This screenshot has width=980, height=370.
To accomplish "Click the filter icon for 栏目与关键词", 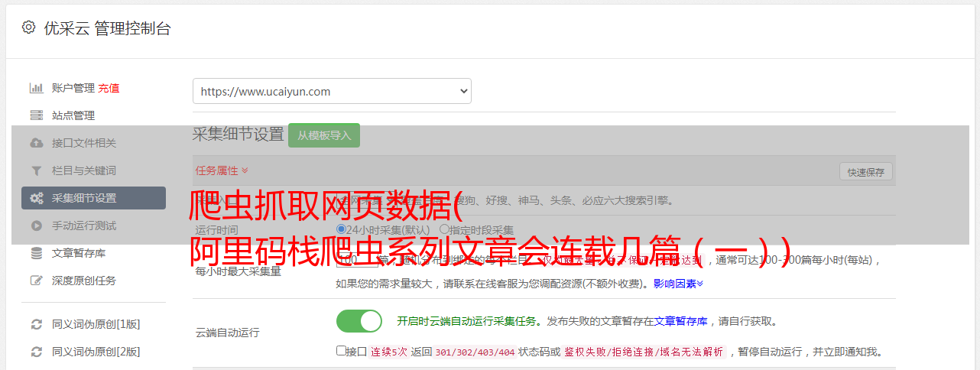I will point(36,170).
